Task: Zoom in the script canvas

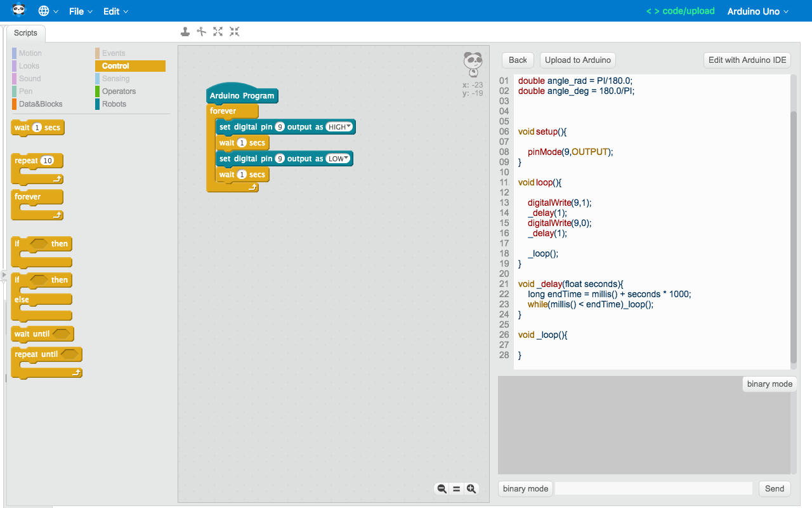Action: pyautogui.click(x=471, y=489)
